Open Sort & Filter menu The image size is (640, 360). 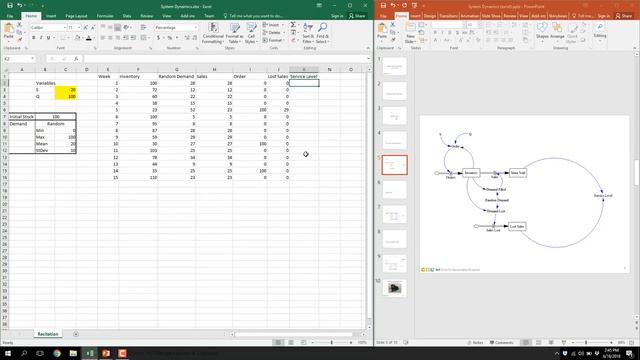[308, 33]
